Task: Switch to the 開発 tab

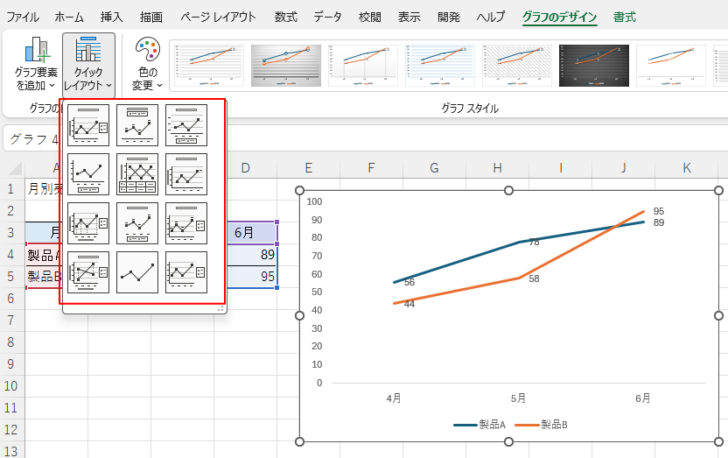Action: pos(448,17)
